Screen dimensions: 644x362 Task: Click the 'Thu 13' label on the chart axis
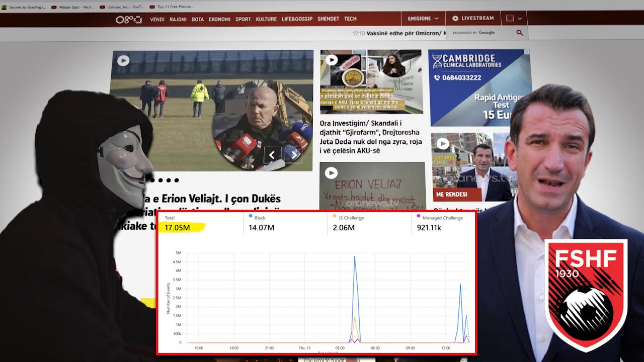point(304,348)
